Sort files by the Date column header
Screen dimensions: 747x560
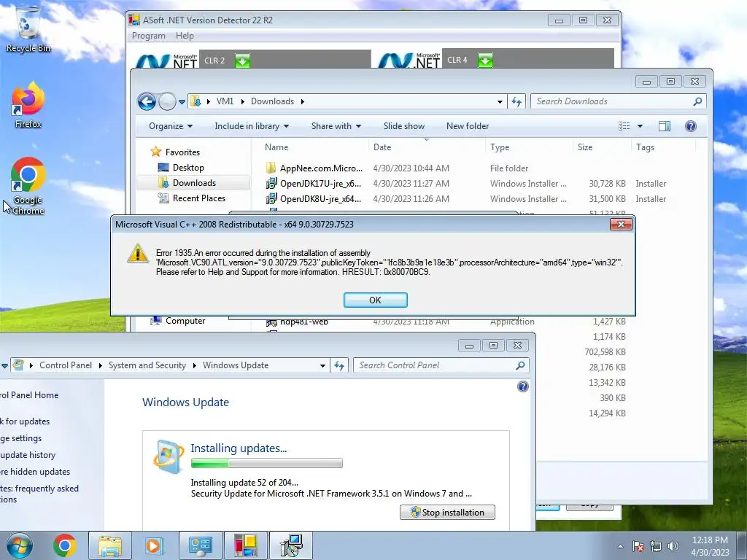382,147
